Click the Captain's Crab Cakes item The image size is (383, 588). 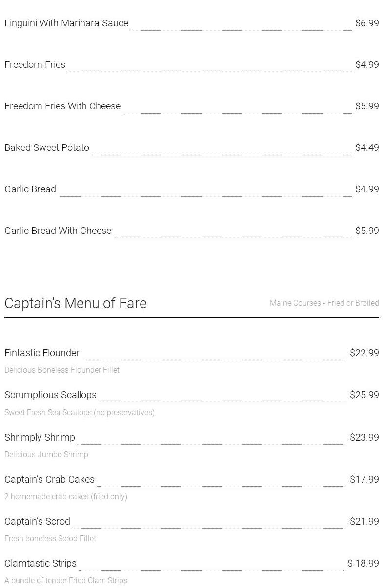point(49,479)
